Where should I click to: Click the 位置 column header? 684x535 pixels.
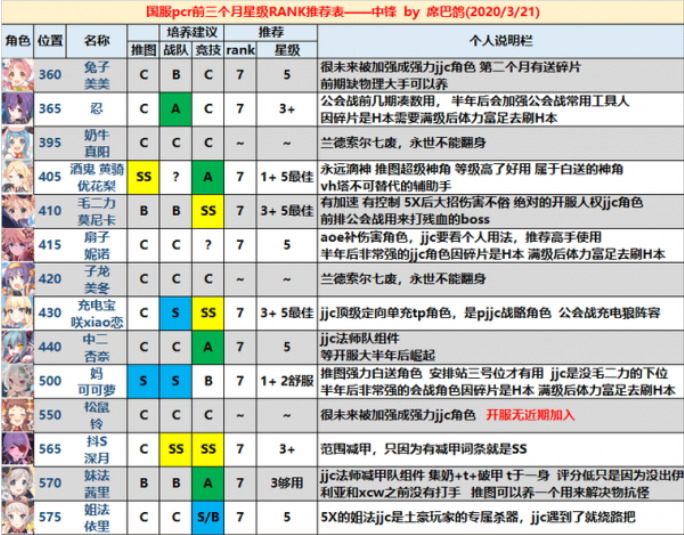click(x=50, y=41)
